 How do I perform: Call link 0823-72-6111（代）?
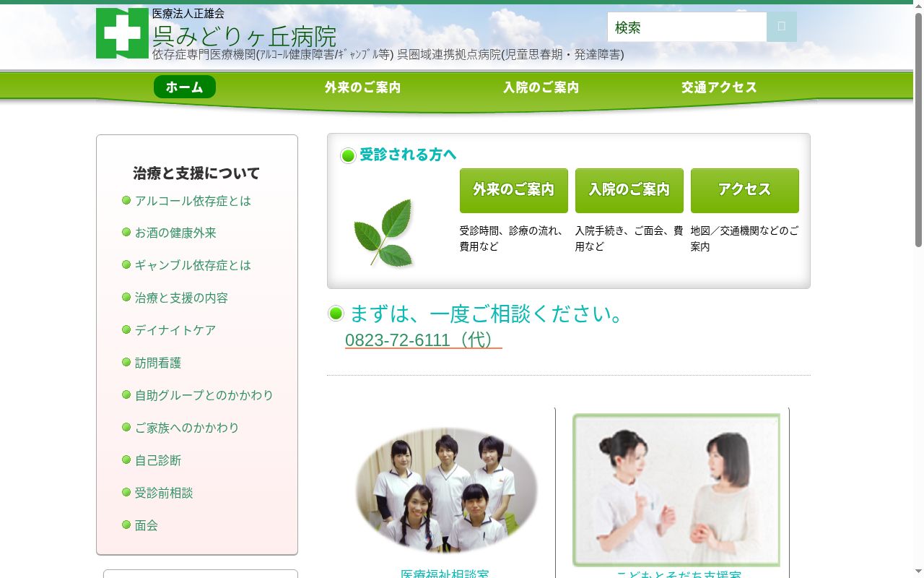coord(423,340)
